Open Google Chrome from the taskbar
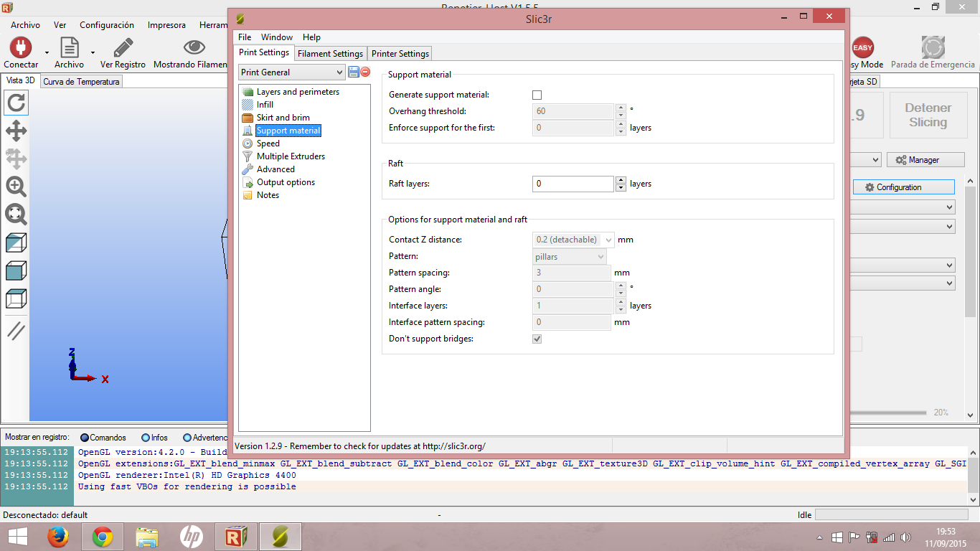The image size is (980, 551). click(x=103, y=537)
